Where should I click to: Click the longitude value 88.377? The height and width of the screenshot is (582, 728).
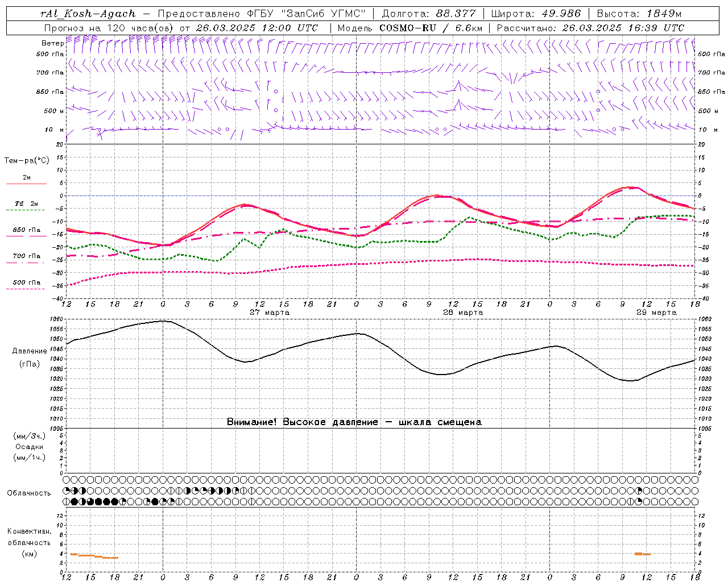tap(456, 14)
